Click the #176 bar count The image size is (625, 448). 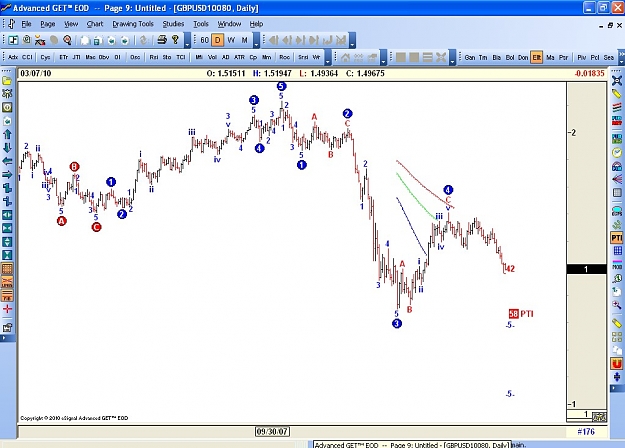tap(586, 432)
